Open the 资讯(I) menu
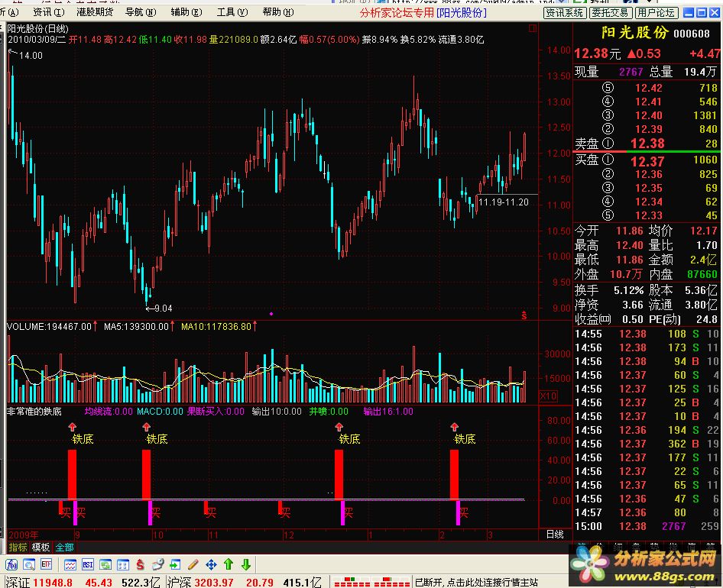Screen dimensions: 723x588 49,12
